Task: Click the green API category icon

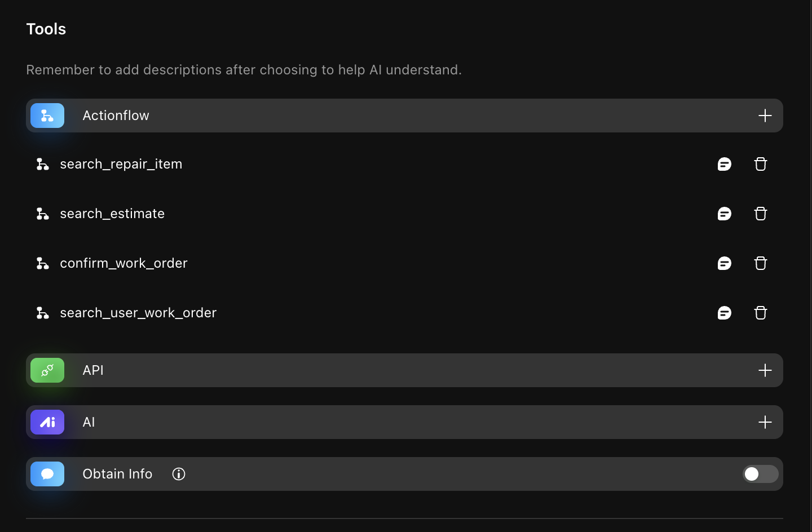Action: pyautogui.click(x=47, y=370)
